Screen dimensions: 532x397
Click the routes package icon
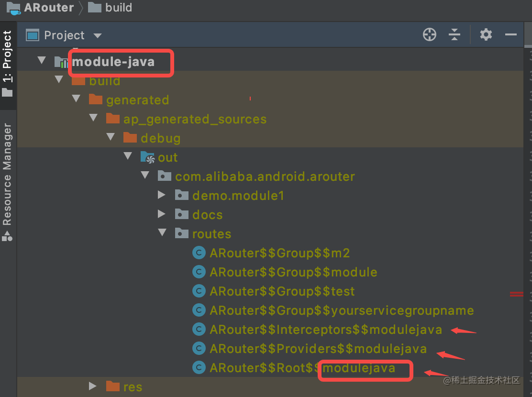pos(182,233)
